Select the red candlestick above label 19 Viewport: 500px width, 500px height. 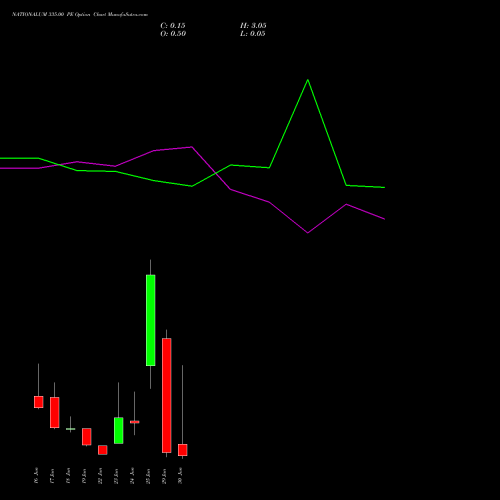click(x=87, y=437)
